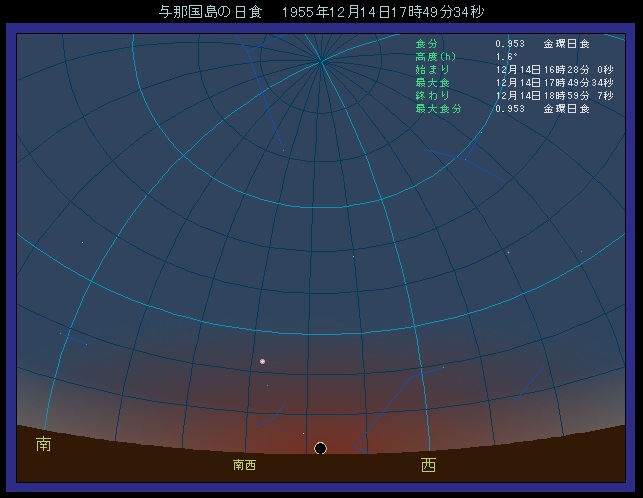This screenshot has width=643, height=498.
Task: Click the 0.953 value beside 最大食分
Action: (x=509, y=108)
